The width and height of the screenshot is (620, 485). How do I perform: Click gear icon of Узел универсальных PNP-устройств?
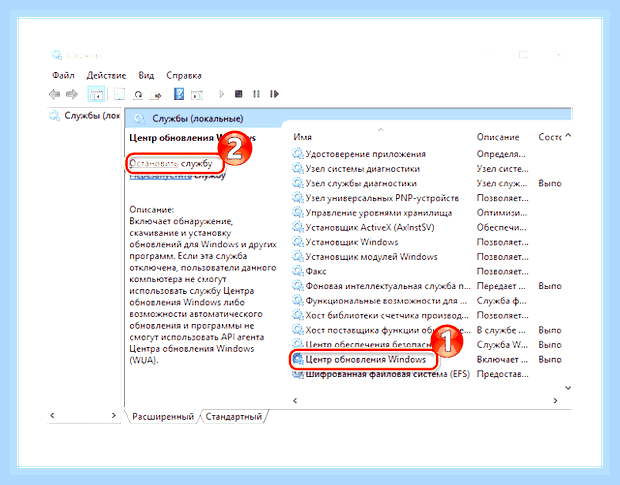[298, 198]
